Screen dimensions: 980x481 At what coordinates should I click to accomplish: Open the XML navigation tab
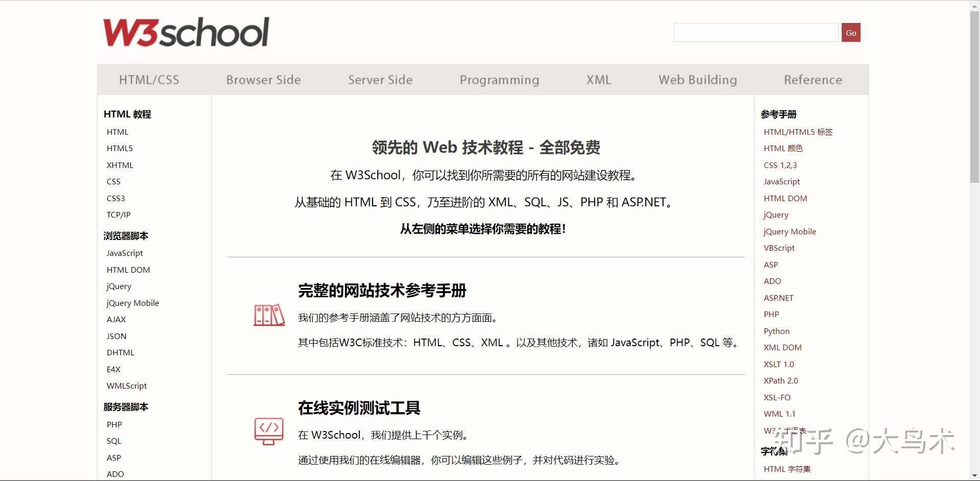(x=599, y=80)
